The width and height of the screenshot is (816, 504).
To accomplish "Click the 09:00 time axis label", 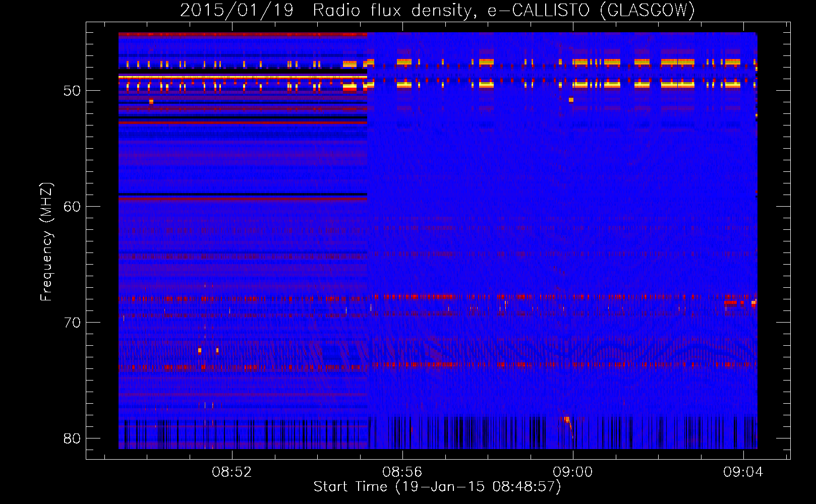I will tap(573, 472).
